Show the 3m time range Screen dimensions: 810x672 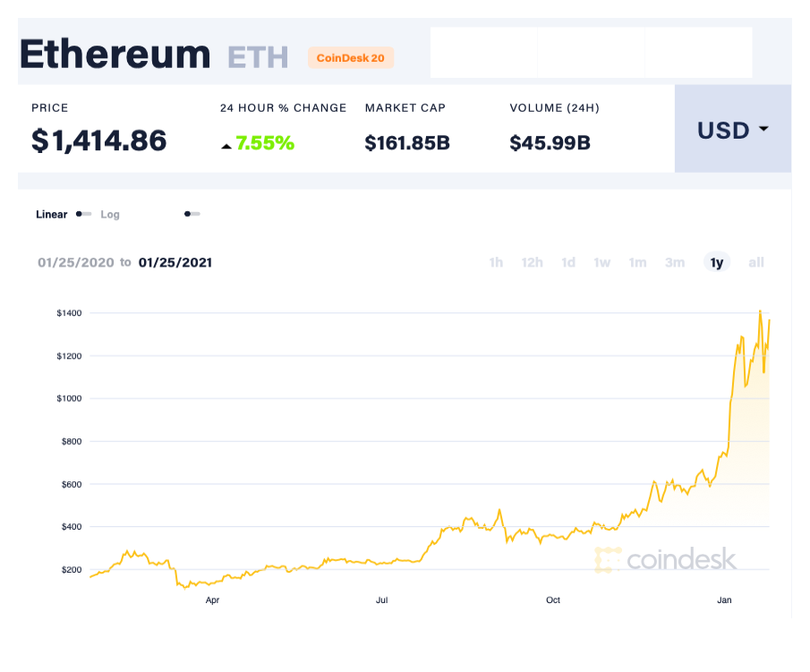pos(675,262)
